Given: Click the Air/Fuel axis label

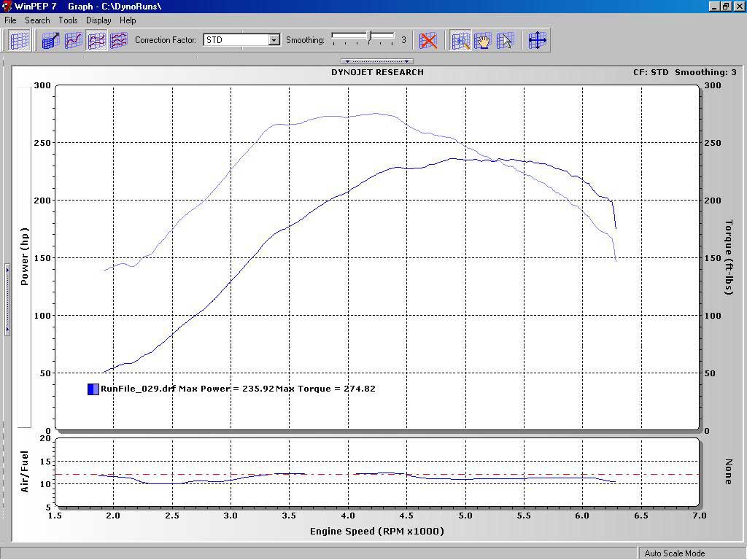Looking at the screenshot, I should pyautogui.click(x=25, y=472).
